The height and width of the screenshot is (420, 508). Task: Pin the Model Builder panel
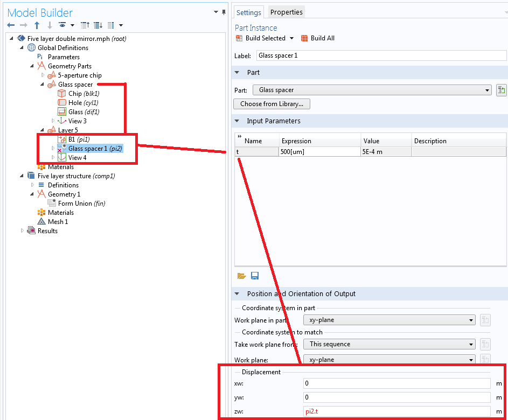224,12
